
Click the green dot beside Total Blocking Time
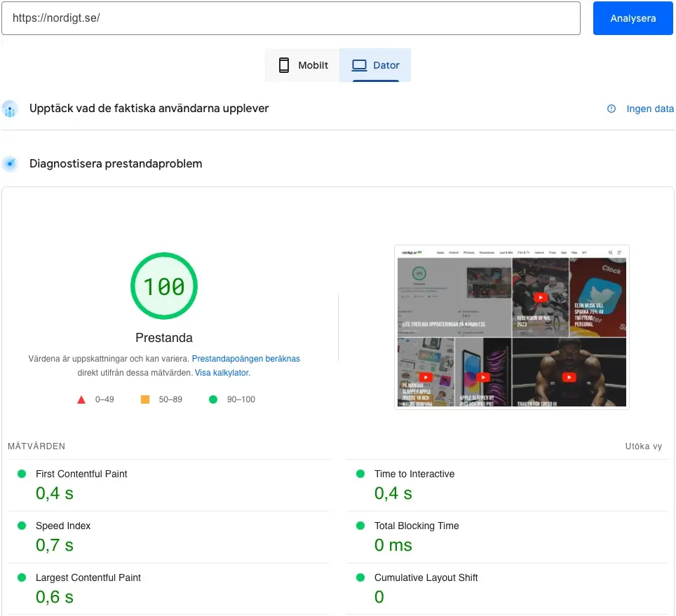click(x=360, y=526)
